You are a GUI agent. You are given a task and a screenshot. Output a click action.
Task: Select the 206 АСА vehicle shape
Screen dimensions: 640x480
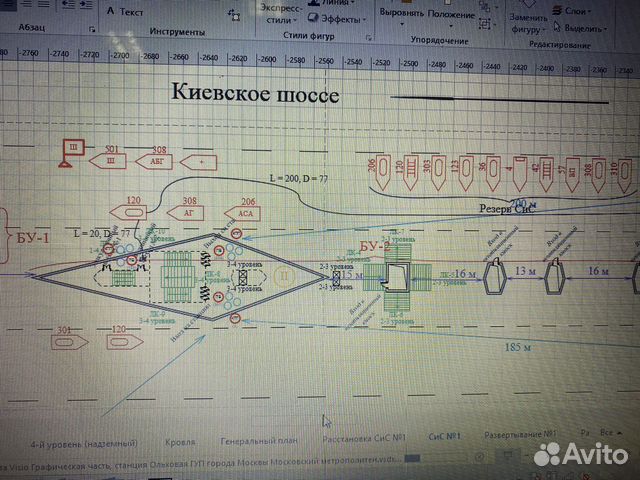click(242, 213)
